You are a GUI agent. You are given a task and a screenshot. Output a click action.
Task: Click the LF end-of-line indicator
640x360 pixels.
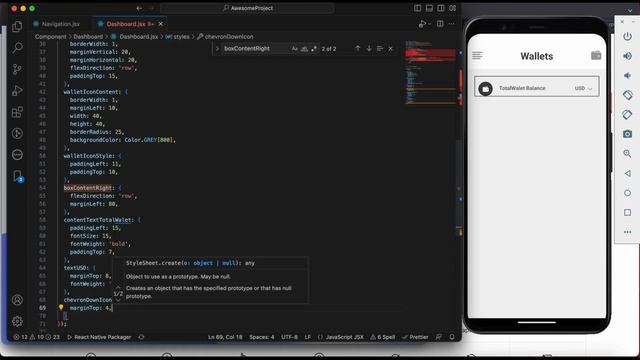(x=308, y=337)
